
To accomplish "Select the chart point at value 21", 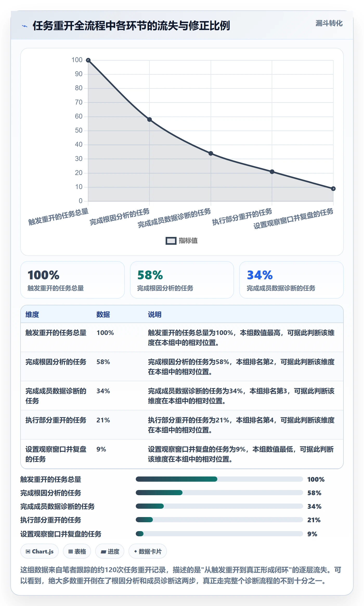I will 272,172.
